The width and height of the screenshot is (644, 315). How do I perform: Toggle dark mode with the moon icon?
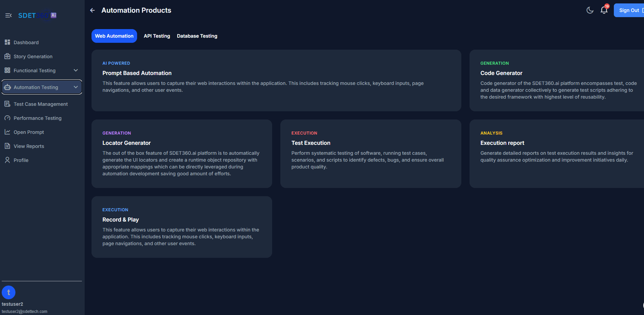pos(590,10)
